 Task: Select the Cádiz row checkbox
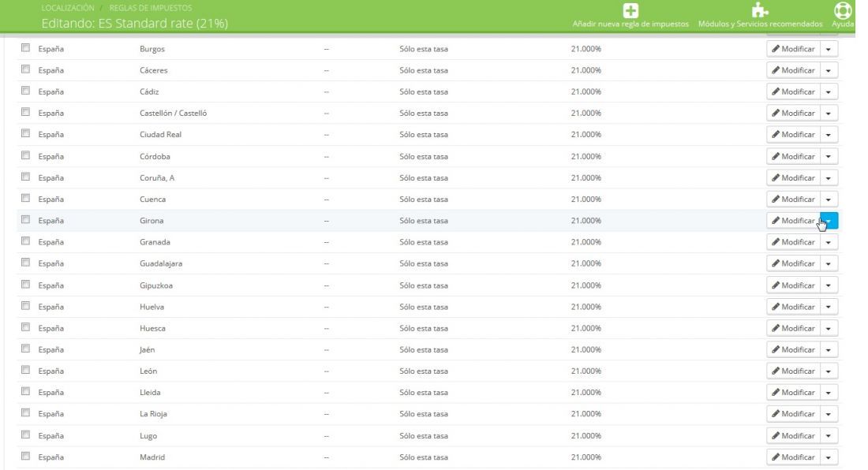25,91
